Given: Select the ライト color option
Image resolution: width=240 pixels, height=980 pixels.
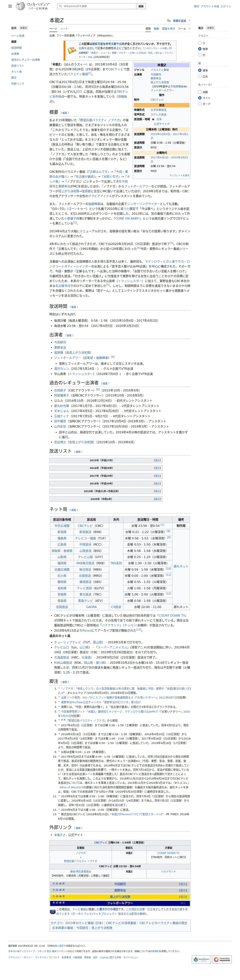Looking at the screenshot, I should [x=200, y=98].
